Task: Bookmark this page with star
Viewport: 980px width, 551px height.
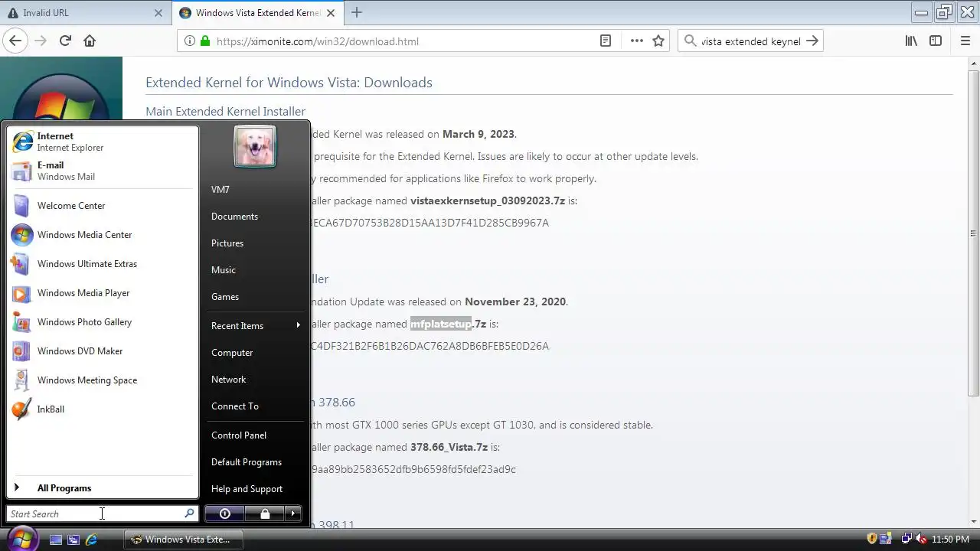Action: pyautogui.click(x=658, y=41)
